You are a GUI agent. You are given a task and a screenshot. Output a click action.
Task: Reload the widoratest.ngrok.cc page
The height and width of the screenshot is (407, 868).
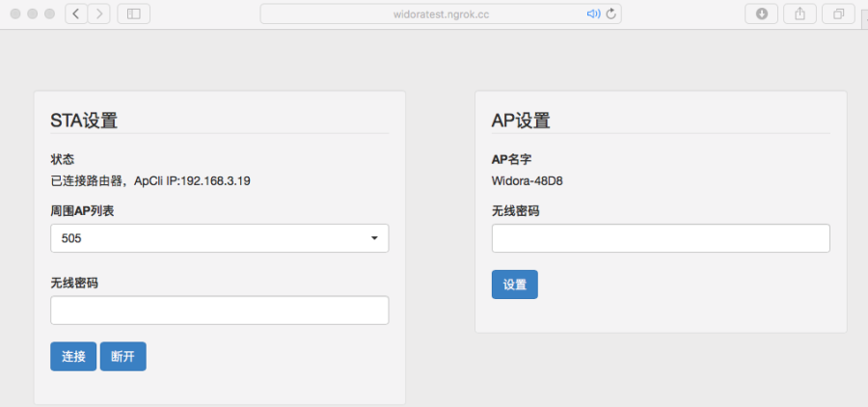611,14
